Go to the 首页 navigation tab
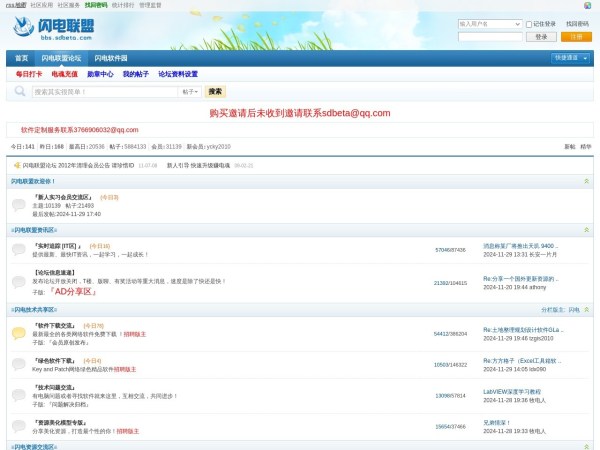Viewport: 600px width, 450px height. (22, 59)
